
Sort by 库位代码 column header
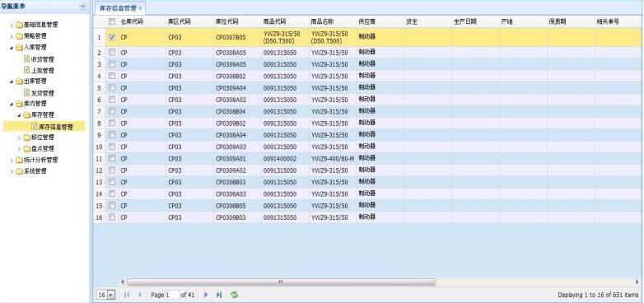237,21
